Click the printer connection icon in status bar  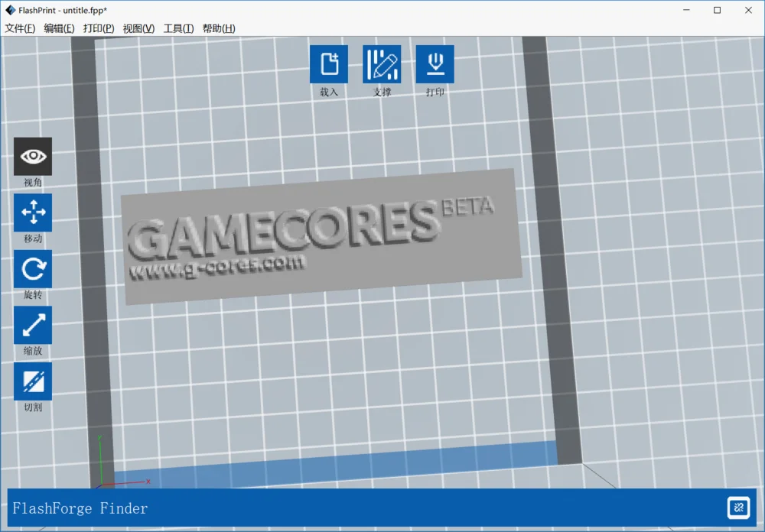click(x=739, y=508)
